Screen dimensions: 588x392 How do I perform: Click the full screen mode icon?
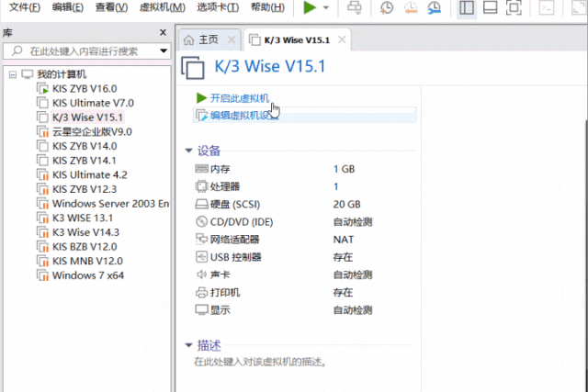click(514, 7)
